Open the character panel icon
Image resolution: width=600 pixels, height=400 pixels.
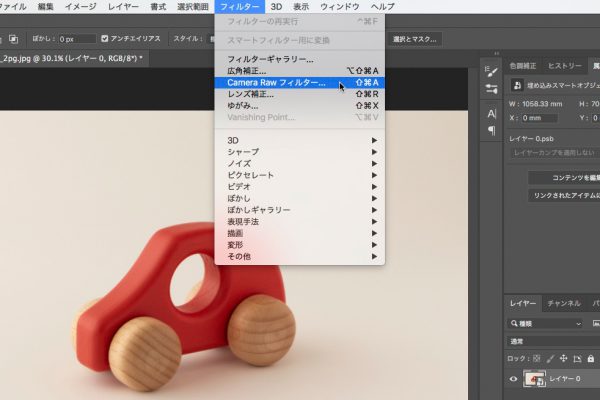491,113
